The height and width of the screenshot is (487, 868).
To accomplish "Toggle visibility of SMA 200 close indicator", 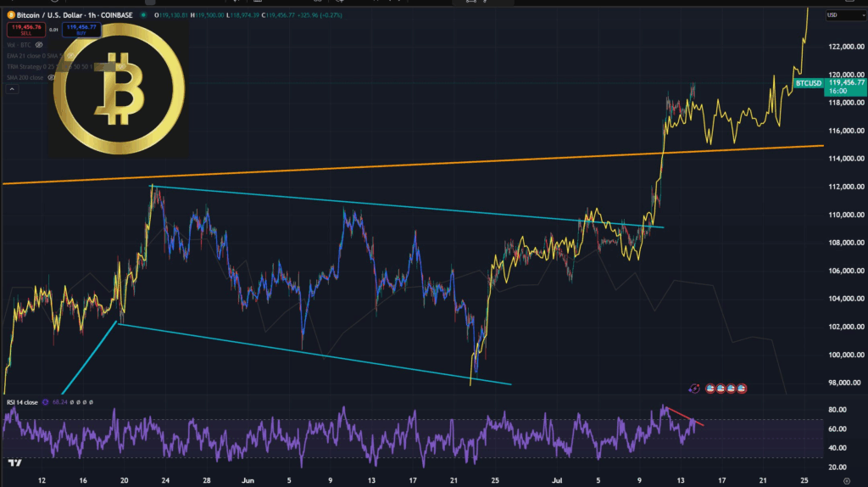I will pyautogui.click(x=51, y=77).
